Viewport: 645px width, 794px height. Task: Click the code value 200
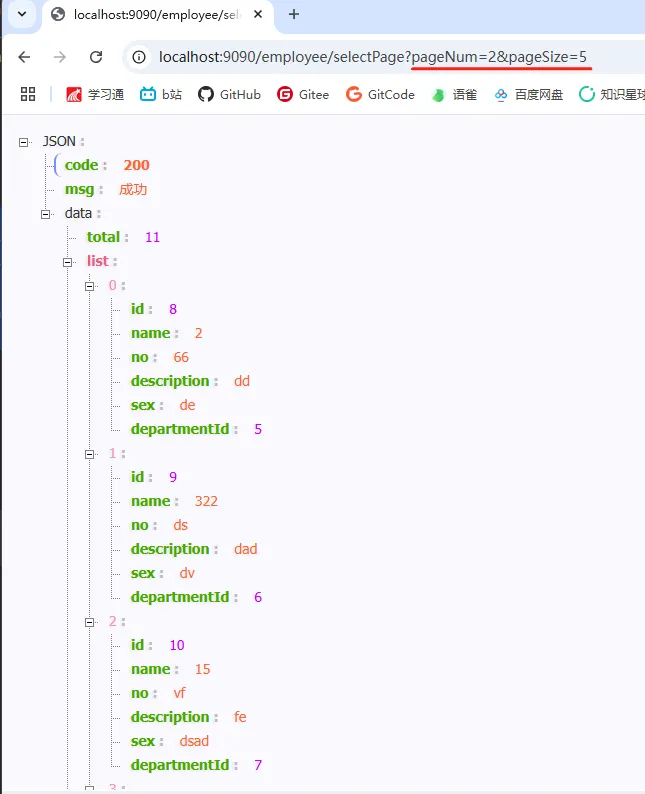coord(136,165)
